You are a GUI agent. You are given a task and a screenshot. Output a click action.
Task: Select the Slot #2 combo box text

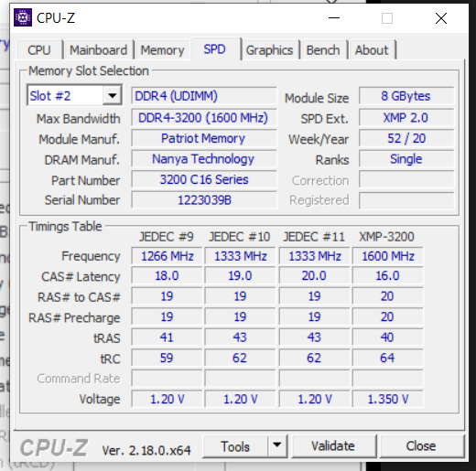[x=50, y=96]
